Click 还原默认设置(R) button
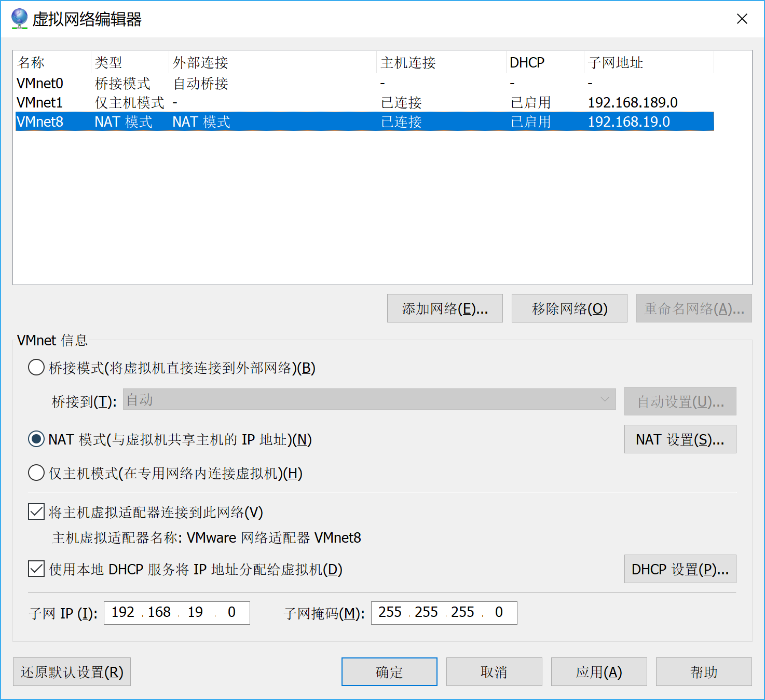Screen dimensions: 765x700 click(x=72, y=672)
